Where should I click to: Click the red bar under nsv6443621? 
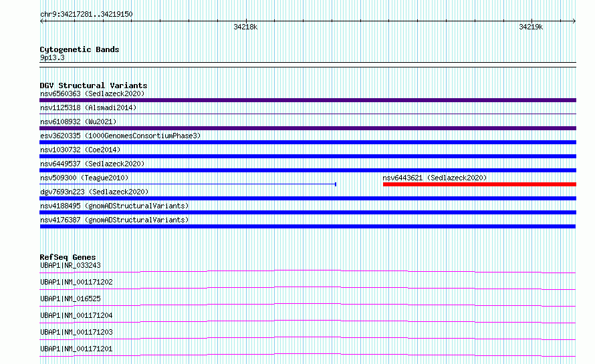(479, 184)
